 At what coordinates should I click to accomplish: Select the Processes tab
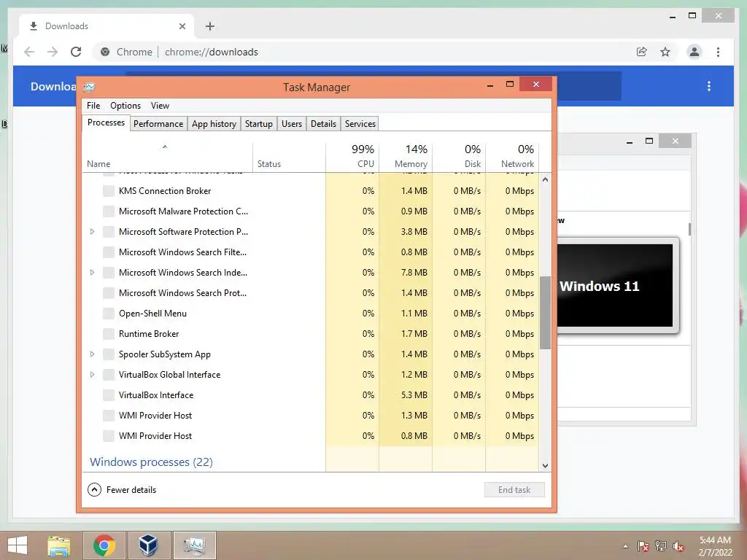pos(106,122)
